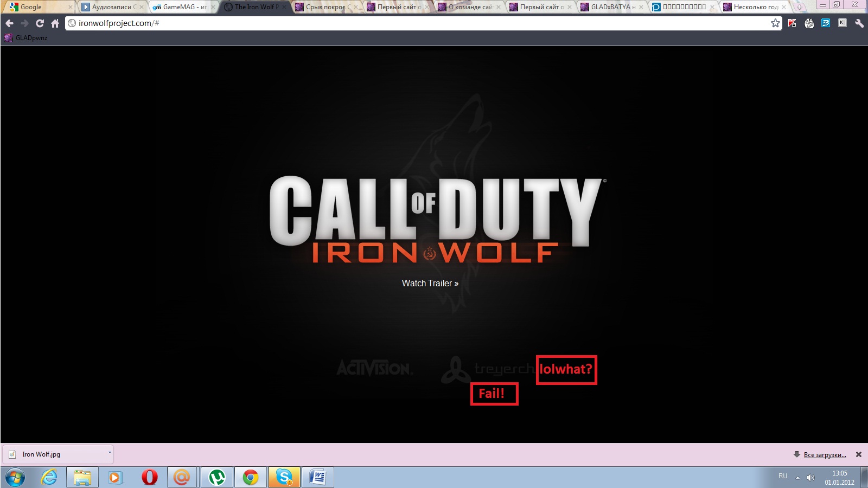Open Chrome wrench settings menu
The image size is (868, 488).
(859, 23)
